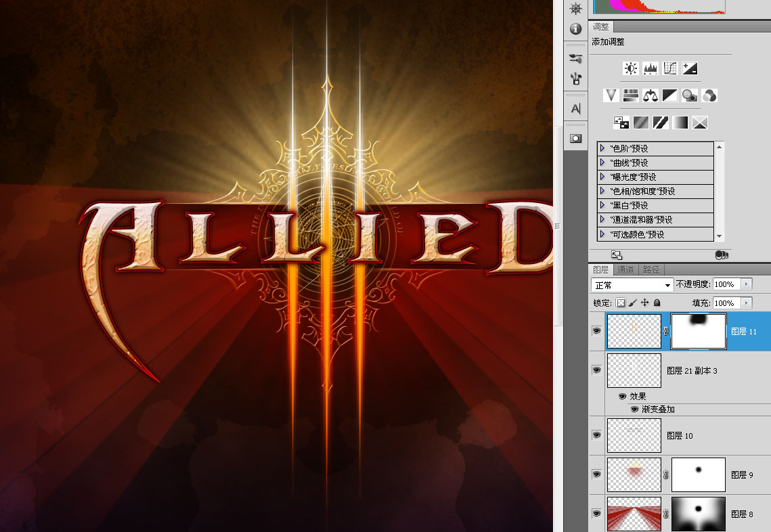
Task: Select the 图层 11 layer mask thumbnail
Action: (x=698, y=332)
